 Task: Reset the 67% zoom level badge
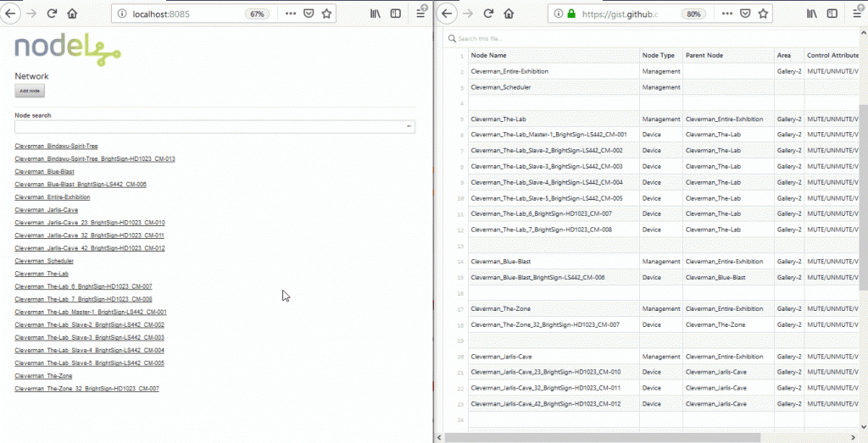tap(256, 14)
